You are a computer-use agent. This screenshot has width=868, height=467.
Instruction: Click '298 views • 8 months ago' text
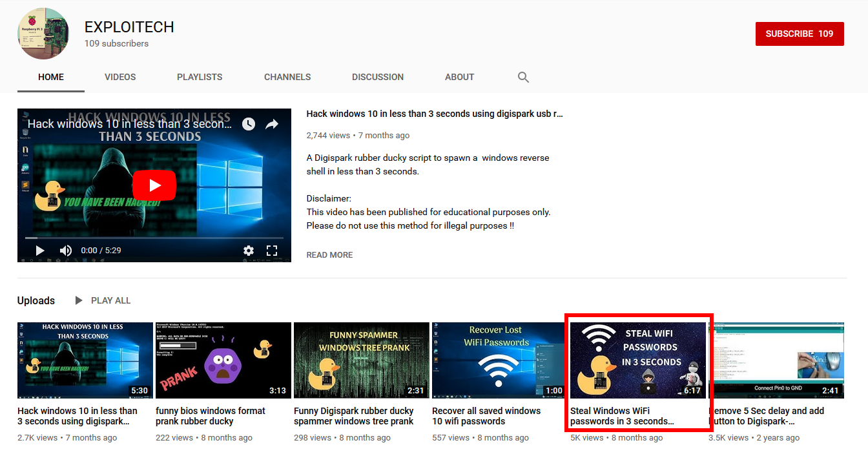[342, 438]
